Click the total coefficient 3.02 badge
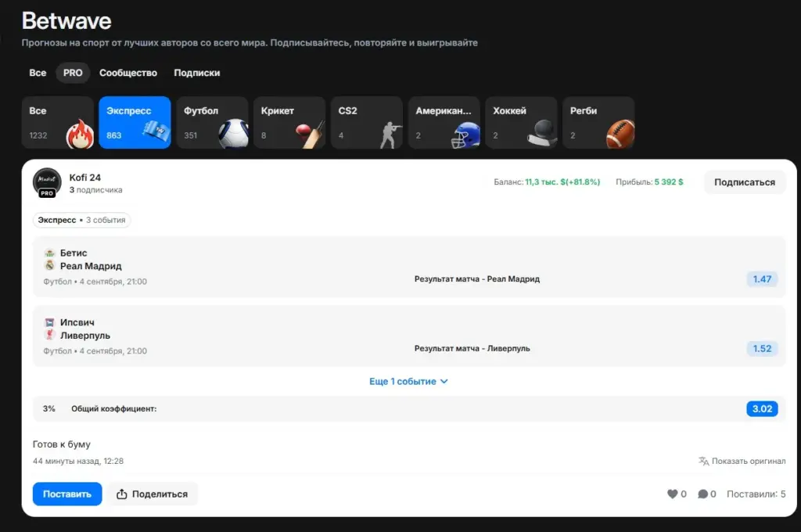This screenshot has height=532, width=801. (762, 409)
